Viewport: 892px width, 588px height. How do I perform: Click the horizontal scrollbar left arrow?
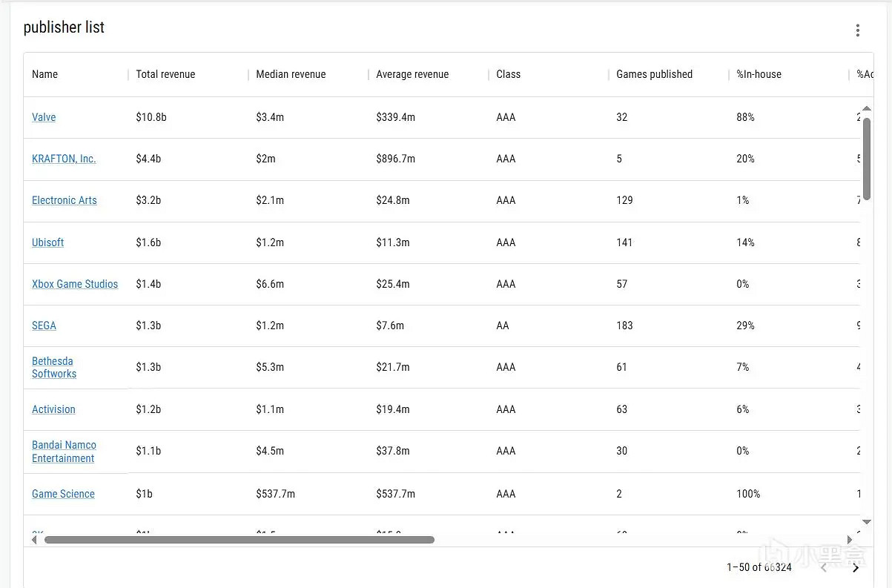coord(34,540)
